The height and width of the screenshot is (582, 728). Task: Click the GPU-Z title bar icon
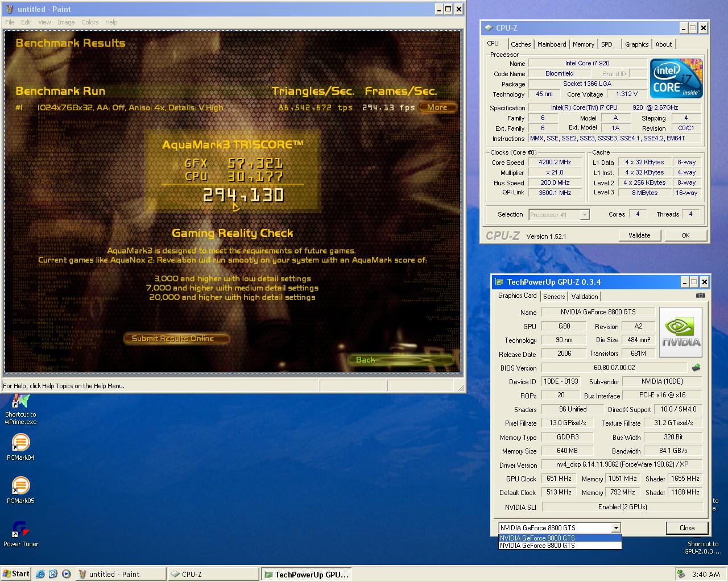(499, 282)
